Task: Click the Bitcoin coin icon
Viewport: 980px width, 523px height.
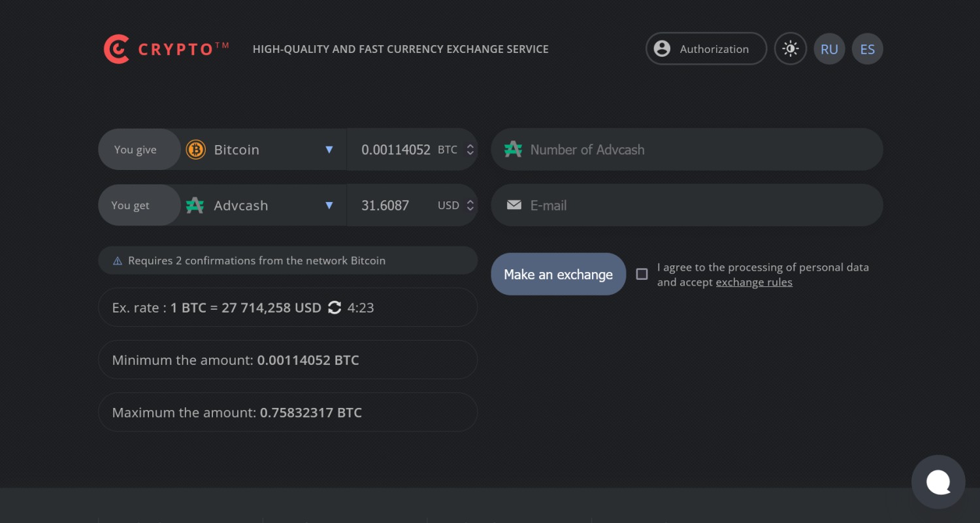Action: 195,150
